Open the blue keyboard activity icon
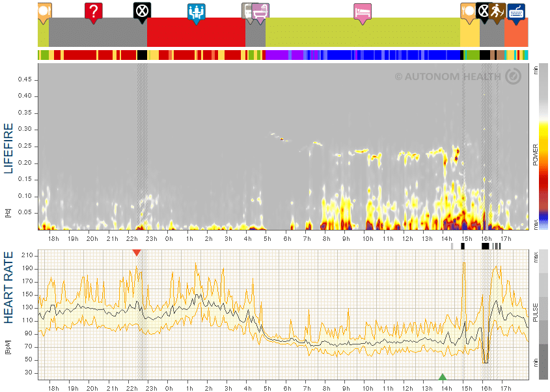 point(516,13)
